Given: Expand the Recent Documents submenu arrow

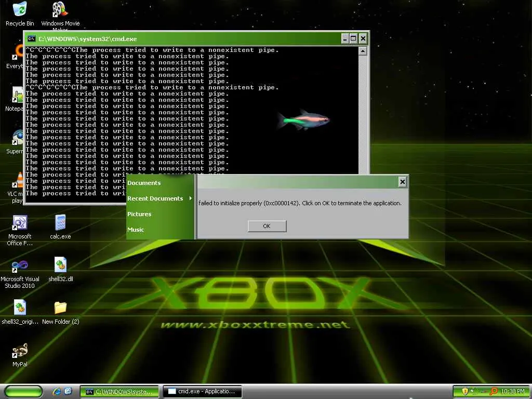Looking at the screenshot, I should coord(190,198).
